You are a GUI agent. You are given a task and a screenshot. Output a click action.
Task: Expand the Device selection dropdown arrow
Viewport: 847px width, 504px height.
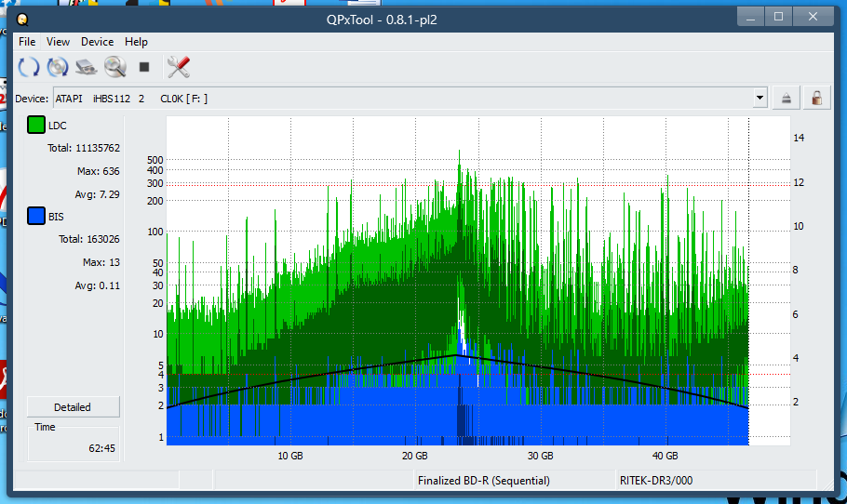(760, 99)
